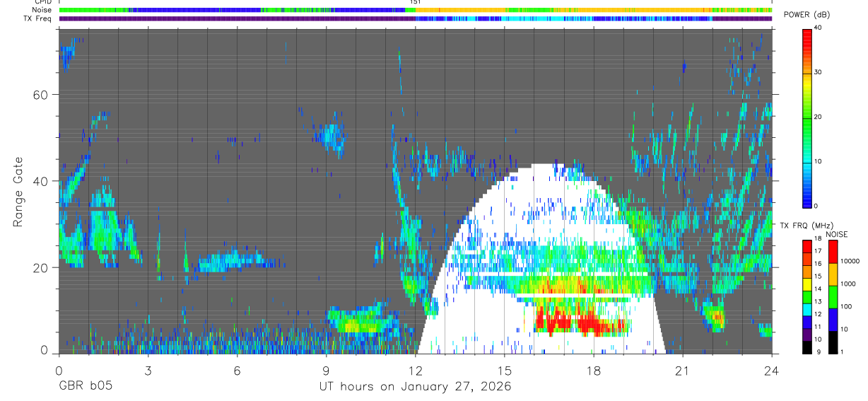Screen dimensions: 868x401
Task: Select black 9–10 MHz swatch in TX FRQ legend
Action: [x=807, y=347]
